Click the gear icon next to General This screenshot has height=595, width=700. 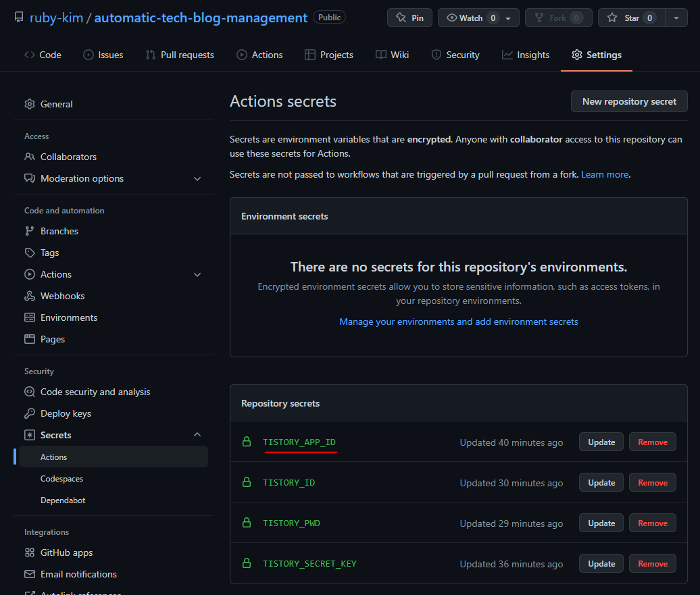click(x=30, y=104)
